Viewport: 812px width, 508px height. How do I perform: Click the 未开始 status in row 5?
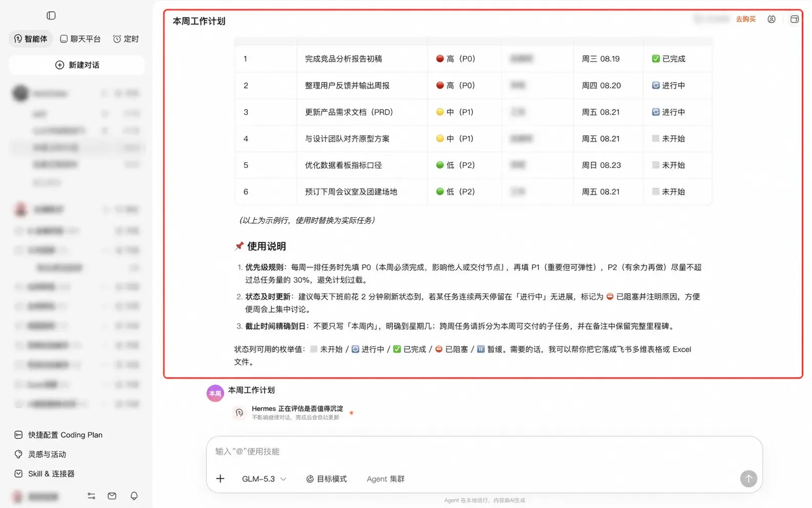pyautogui.click(x=669, y=165)
